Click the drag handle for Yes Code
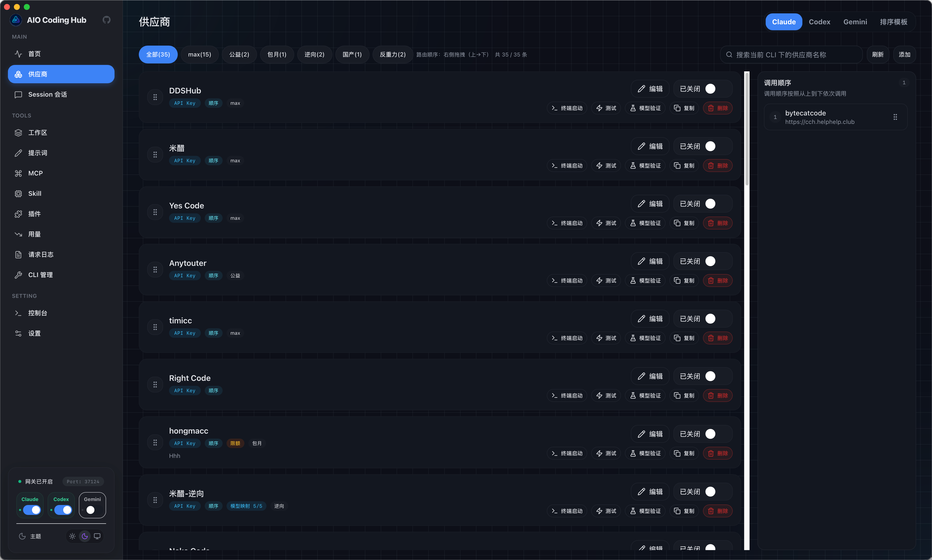 (155, 212)
